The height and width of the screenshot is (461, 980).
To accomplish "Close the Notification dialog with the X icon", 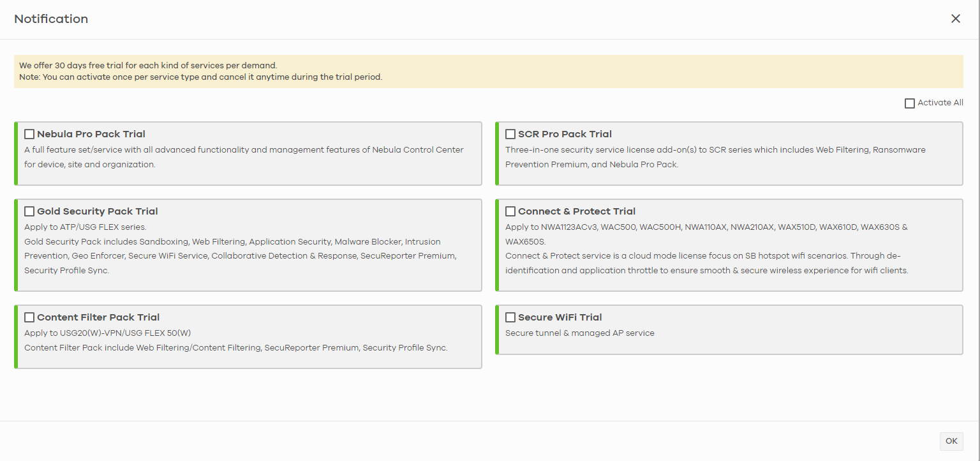I will tap(955, 19).
